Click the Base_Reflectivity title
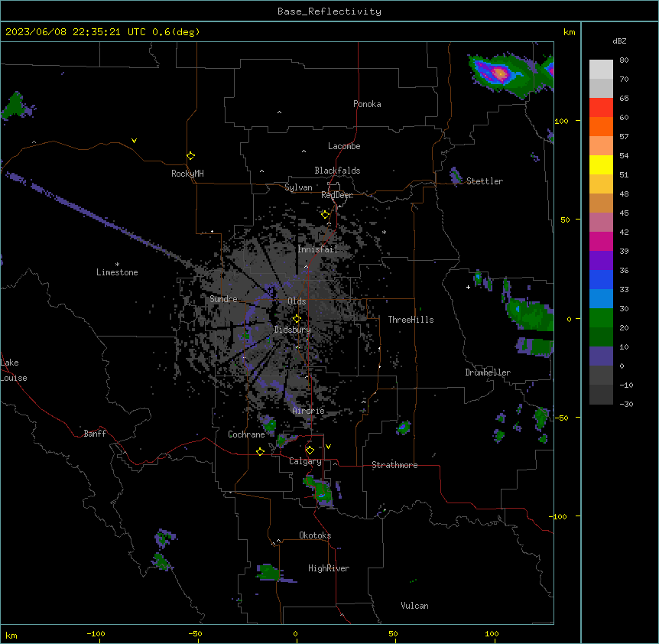 pos(329,11)
